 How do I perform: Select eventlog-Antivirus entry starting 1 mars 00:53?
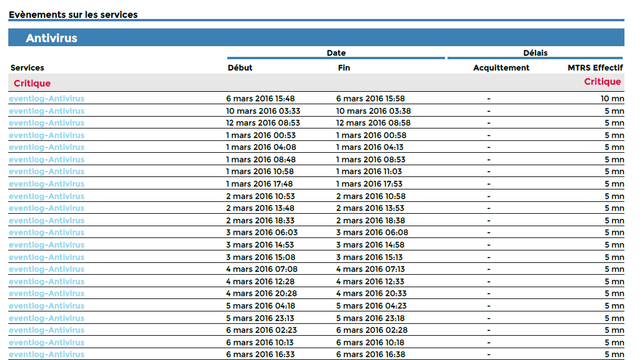[x=46, y=135]
